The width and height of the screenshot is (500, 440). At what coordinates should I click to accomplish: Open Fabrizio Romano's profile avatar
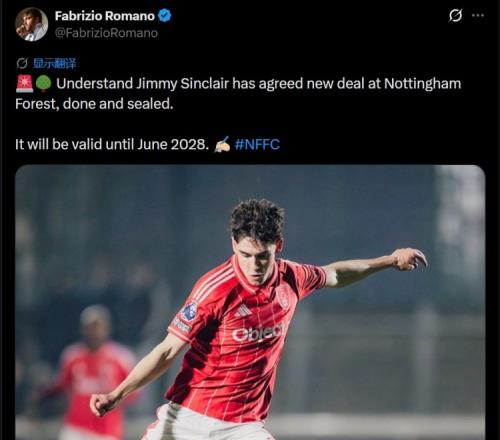[31, 24]
